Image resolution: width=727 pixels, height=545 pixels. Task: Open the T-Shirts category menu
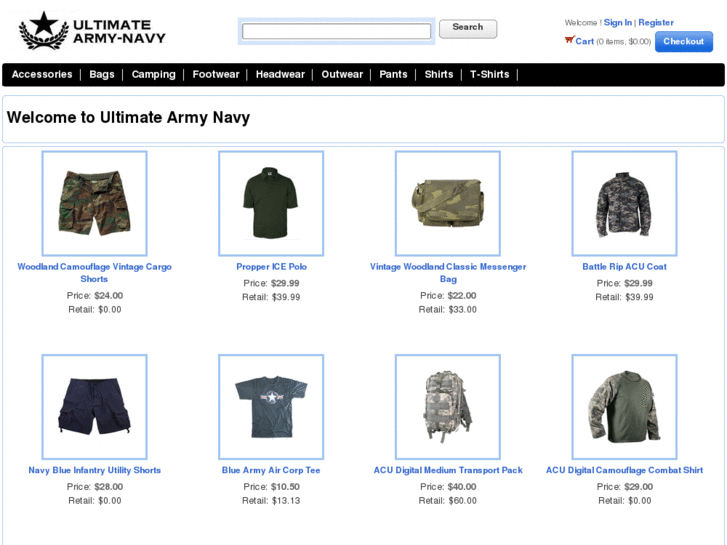click(x=490, y=74)
